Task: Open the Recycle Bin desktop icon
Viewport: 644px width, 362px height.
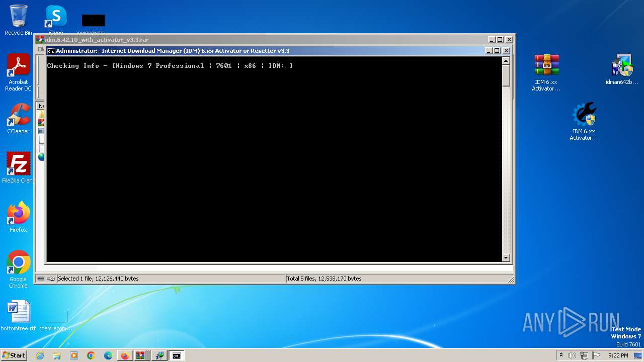Action: pyautogui.click(x=18, y=20)
